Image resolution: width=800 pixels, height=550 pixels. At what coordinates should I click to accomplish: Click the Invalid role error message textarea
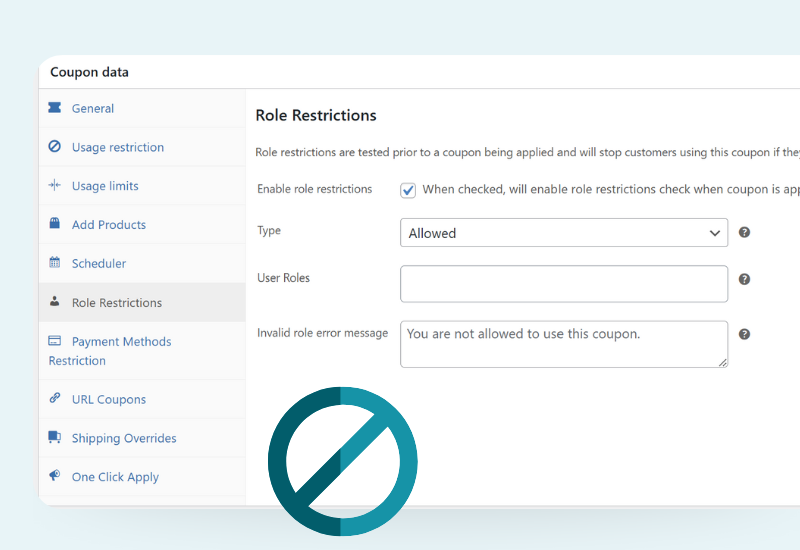pyautogui.click(x=564, y=344)
